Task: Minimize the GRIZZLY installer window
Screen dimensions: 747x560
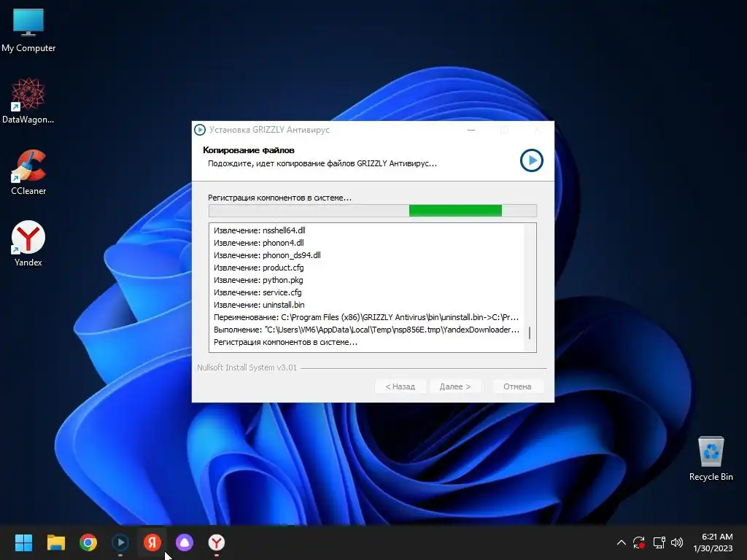Action: tap(471, 130)
